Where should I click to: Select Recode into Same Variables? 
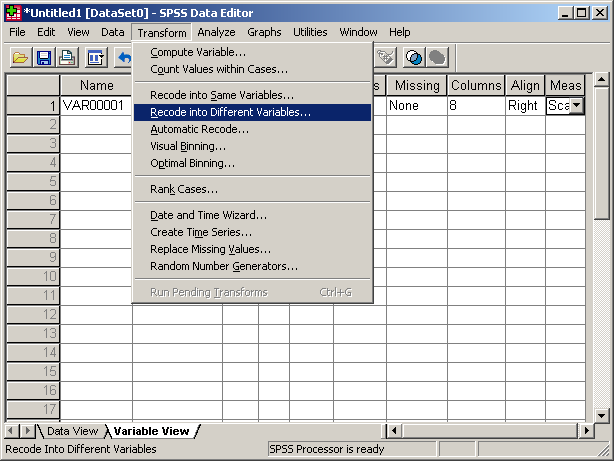(253, 95)
